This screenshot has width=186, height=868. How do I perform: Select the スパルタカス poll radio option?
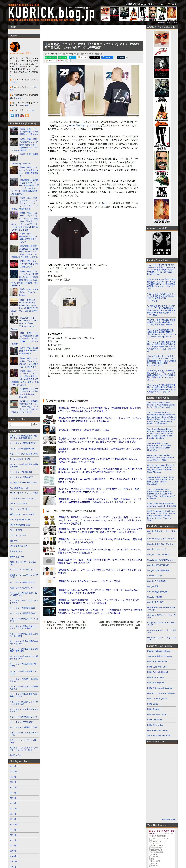click(150, 857)
